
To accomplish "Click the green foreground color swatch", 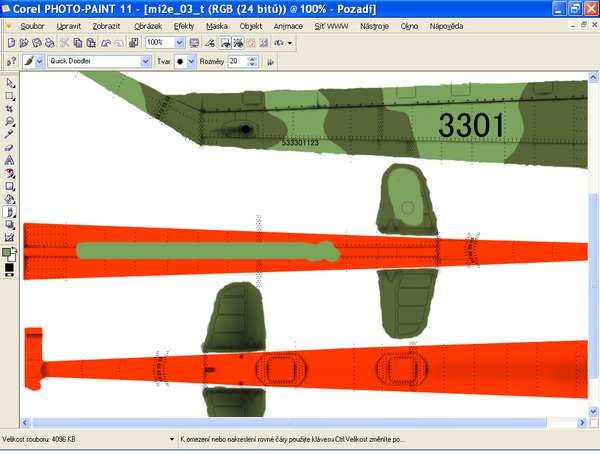I will tap(8, 252).
